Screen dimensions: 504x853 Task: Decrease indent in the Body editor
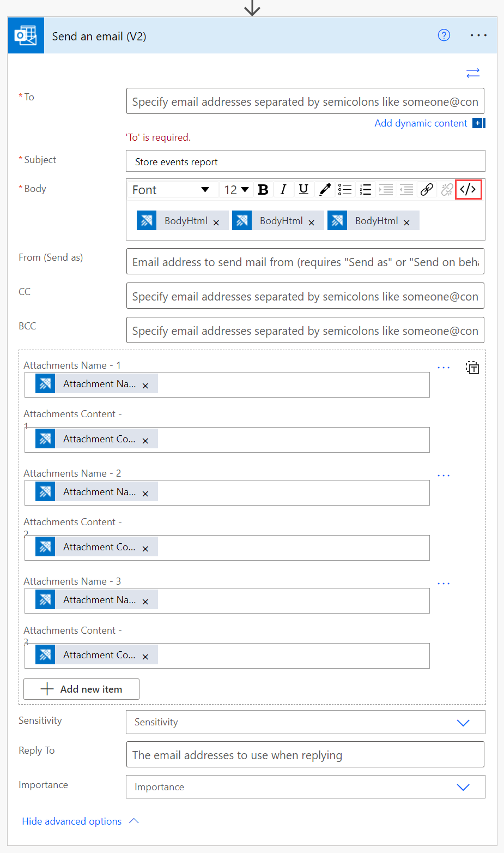(x=406, y=189)
